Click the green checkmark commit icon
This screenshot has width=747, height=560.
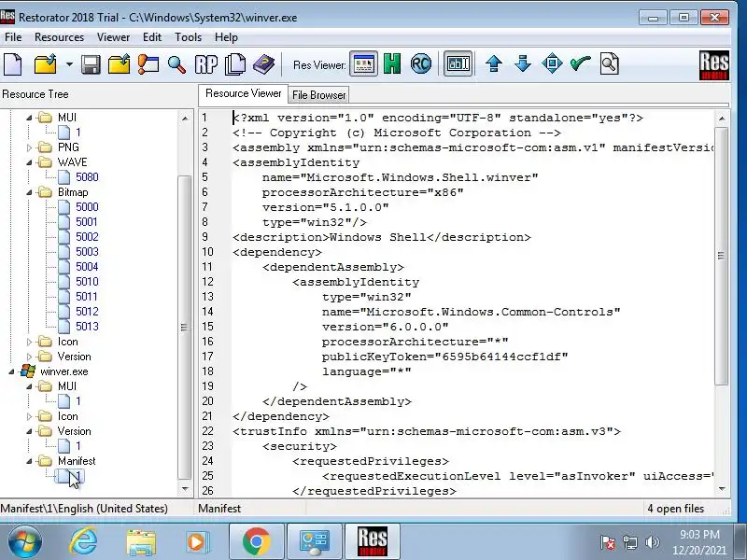(580, 63)
